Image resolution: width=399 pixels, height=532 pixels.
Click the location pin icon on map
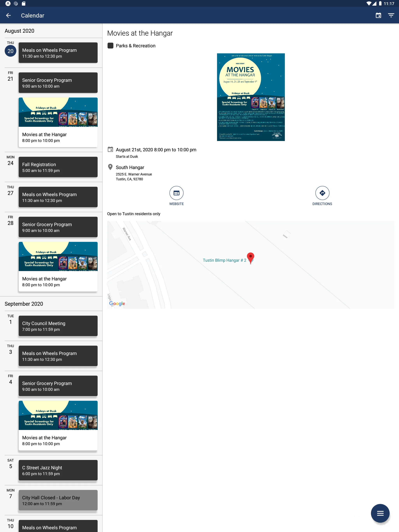pos(250,257)
